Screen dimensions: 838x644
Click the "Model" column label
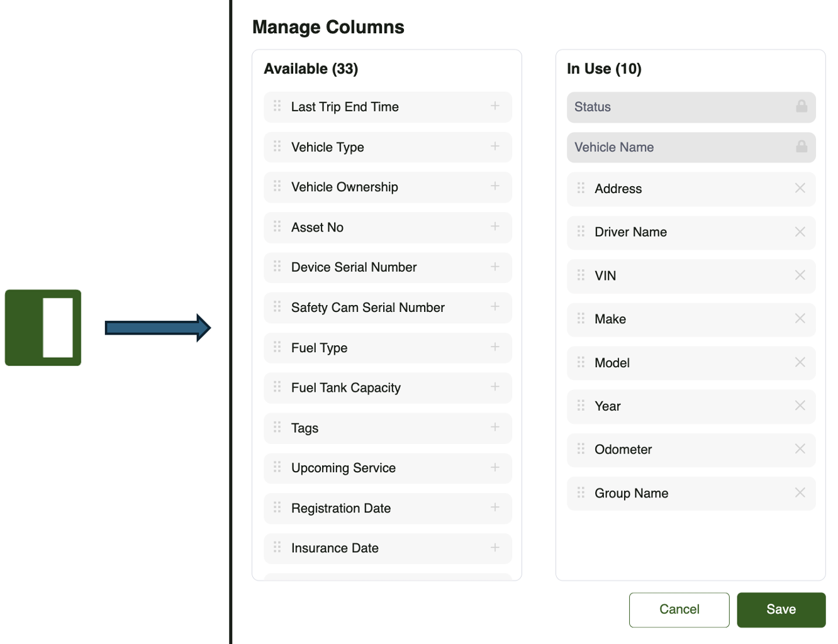click(612, 363)
